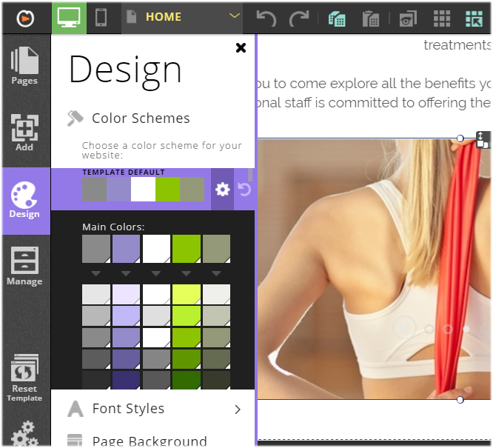Open the Add elements panel
Viewport: 493px width, 448px height.
tap(24, 133)
